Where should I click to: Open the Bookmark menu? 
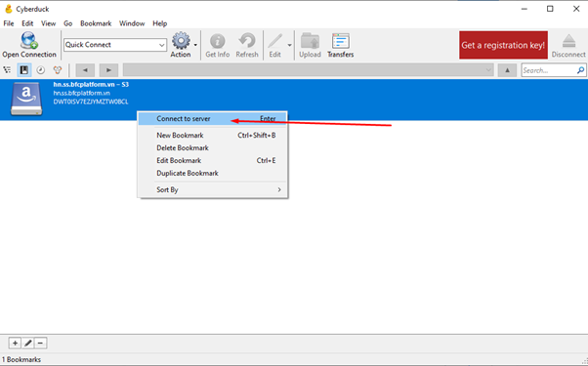96,23
